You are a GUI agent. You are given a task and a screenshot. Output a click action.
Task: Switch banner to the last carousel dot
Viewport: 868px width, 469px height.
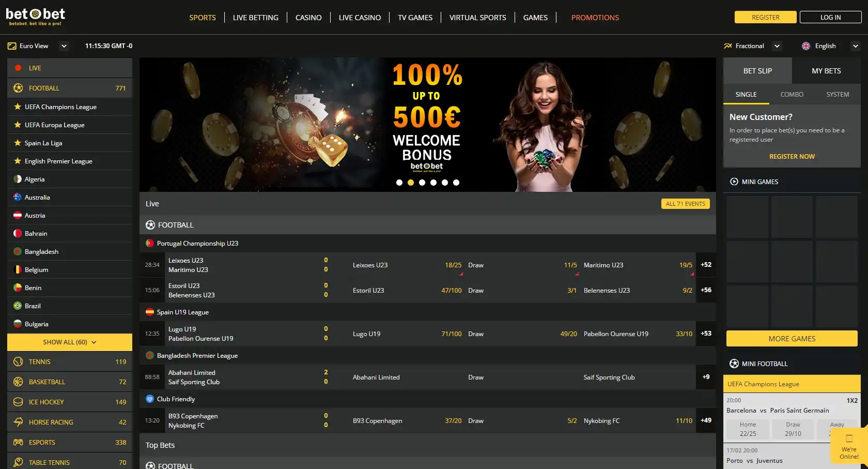(456, 183)
